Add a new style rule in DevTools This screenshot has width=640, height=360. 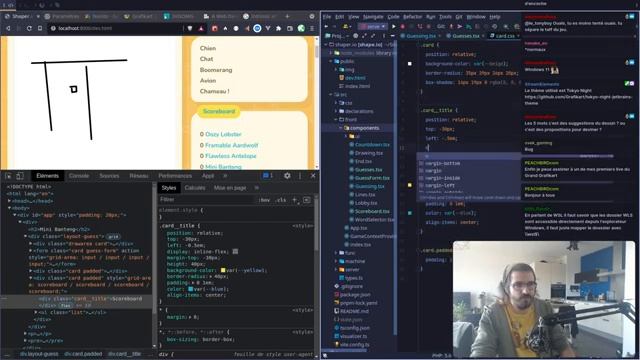point(295,200)
